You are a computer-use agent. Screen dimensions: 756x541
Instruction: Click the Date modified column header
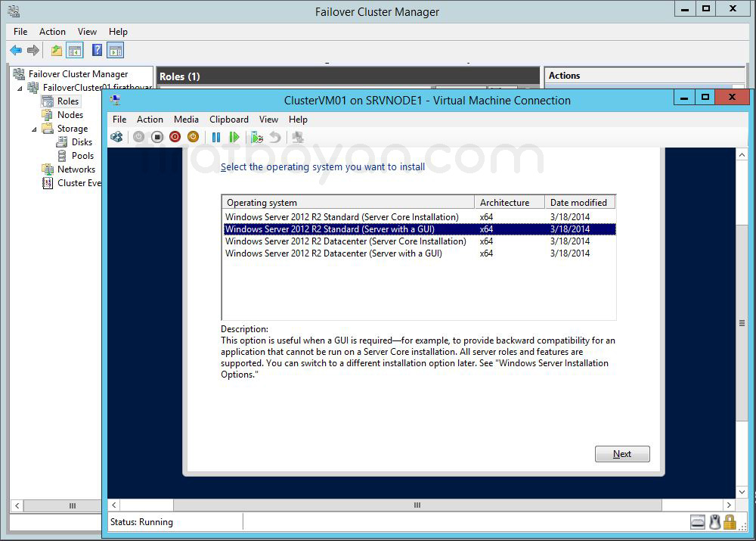click(580, 202)
